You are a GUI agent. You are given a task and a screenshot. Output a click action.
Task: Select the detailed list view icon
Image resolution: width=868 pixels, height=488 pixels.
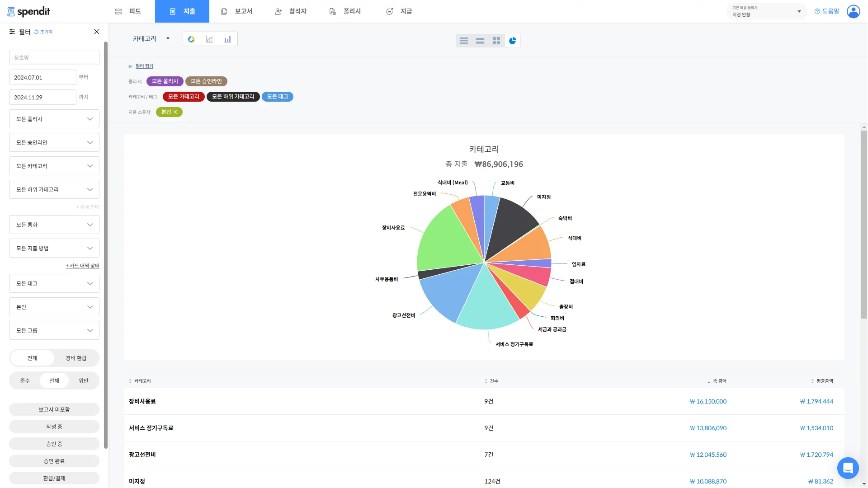pos(464,41)
